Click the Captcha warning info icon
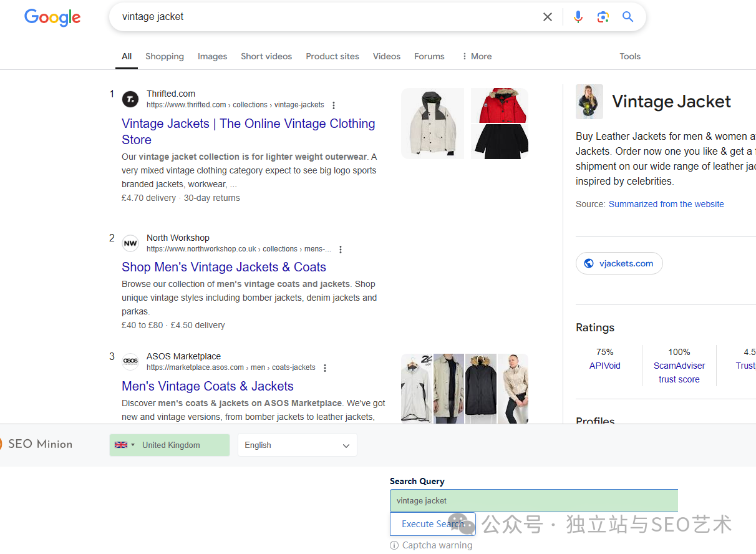The height and width of the screenshot is (554, 756). [394, 545]
